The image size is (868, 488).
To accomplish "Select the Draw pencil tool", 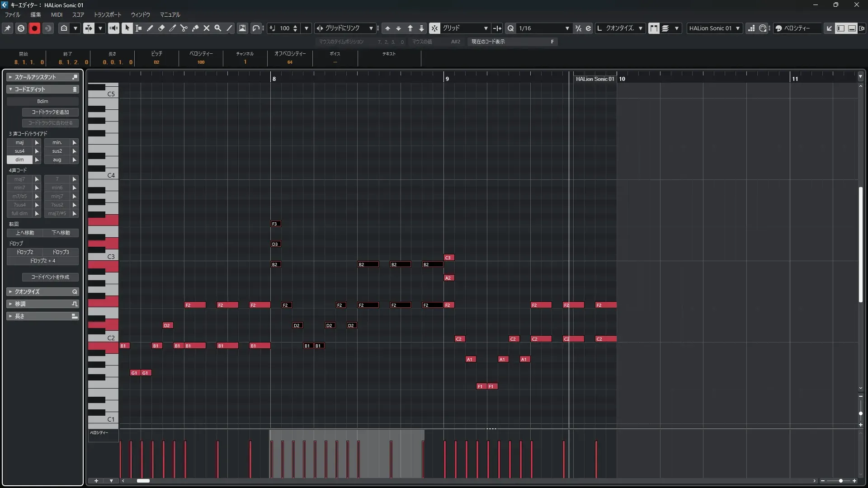I will tap(150, 28).
